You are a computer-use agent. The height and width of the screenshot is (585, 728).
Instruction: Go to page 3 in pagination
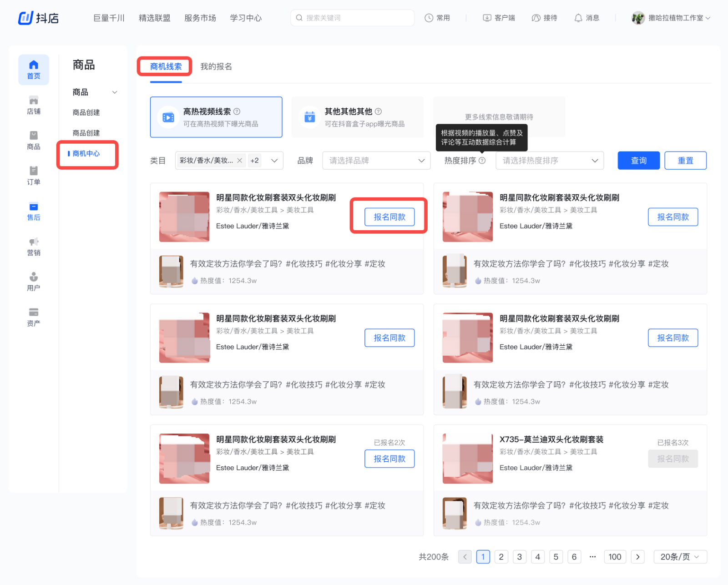519,556
